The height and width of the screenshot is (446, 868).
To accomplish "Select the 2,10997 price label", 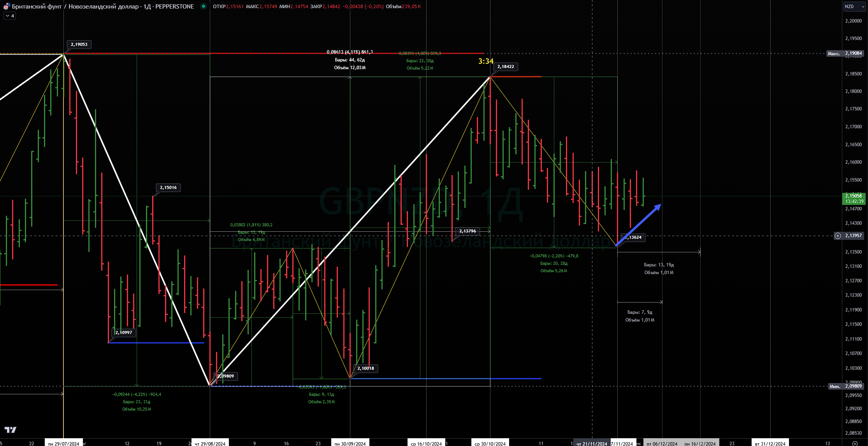I will 124,332.
